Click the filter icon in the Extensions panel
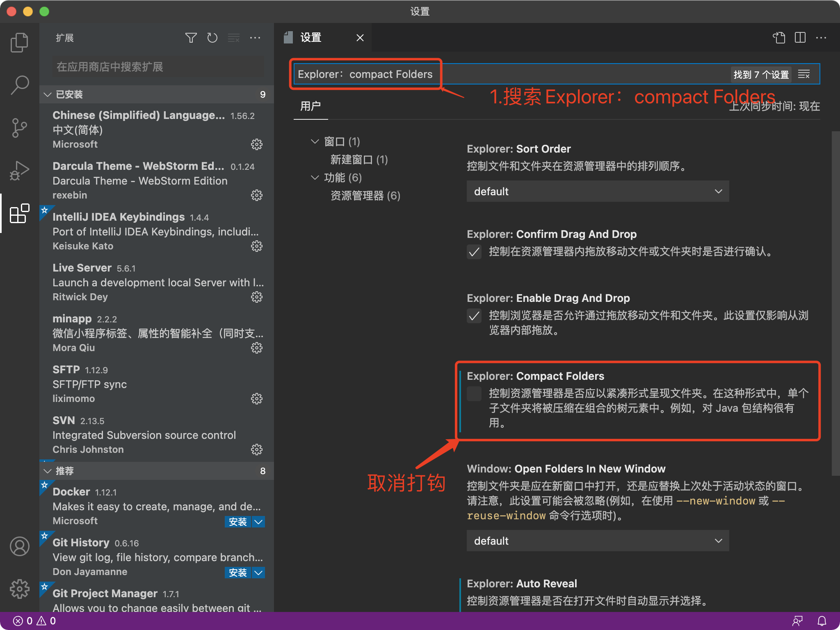The image size is (840, 630). [x=191, y=38]
